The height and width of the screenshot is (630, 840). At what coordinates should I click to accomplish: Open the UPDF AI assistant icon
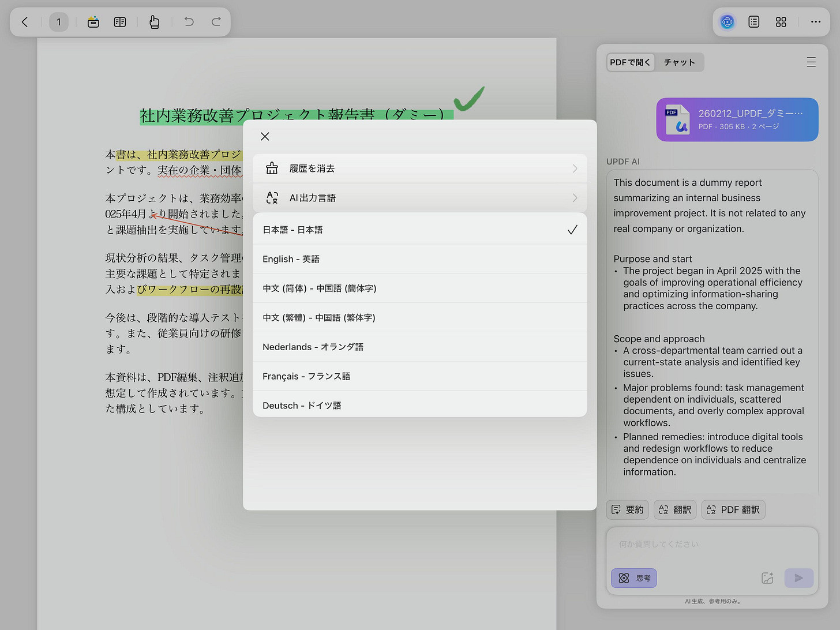[727, 22]
